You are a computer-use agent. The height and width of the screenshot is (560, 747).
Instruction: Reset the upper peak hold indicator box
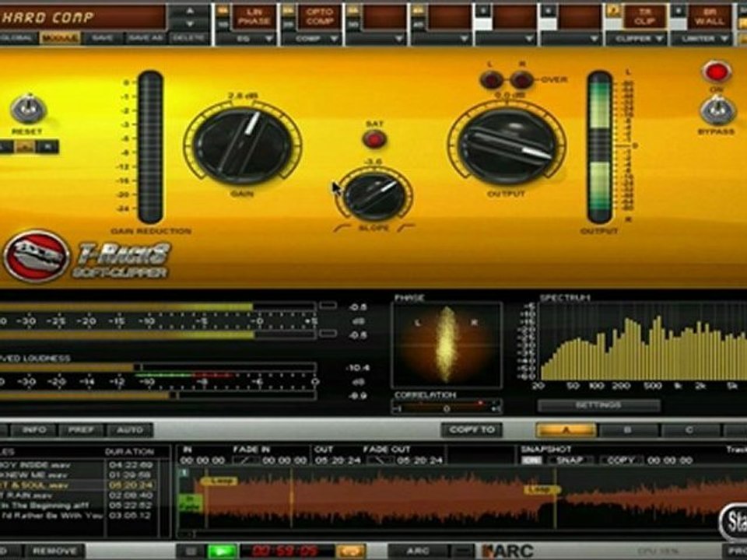pos(328,305)
